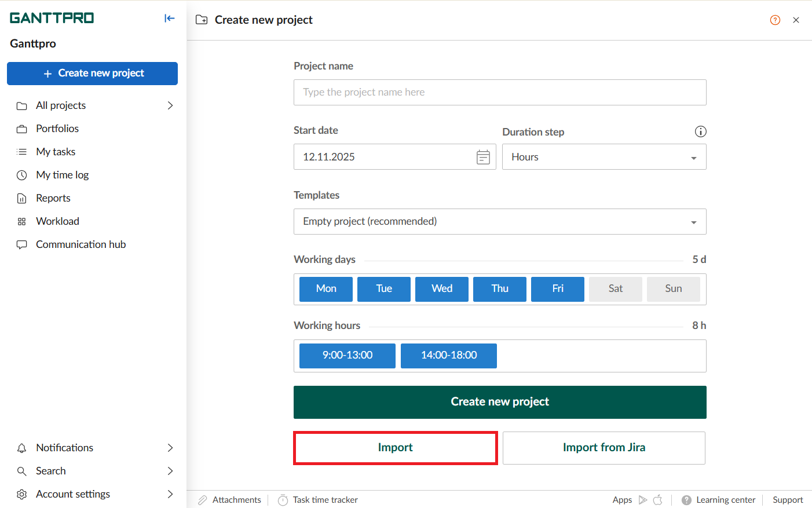Click the Project name input field
The image size is (812, 508).
(x=499, y=93)
